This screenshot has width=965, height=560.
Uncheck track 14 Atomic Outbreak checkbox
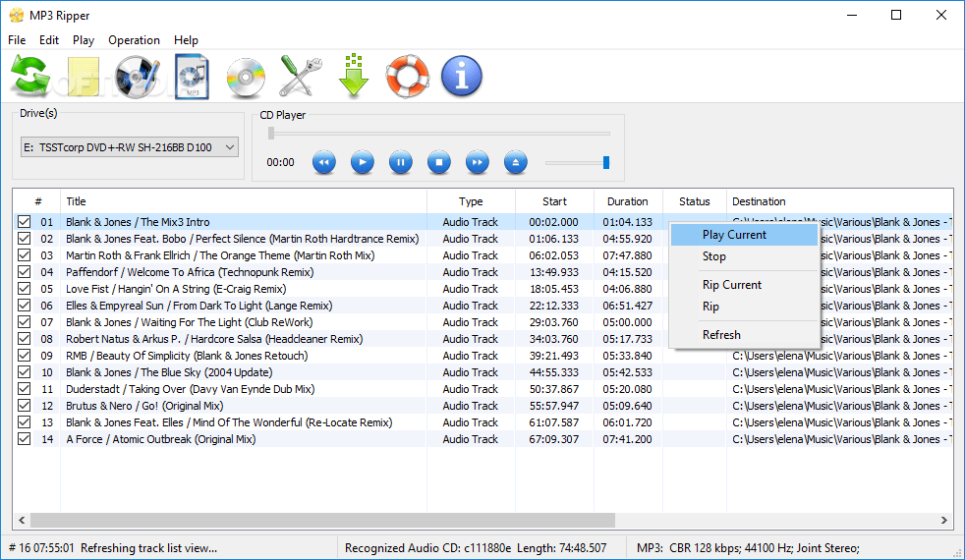[24, 439]
